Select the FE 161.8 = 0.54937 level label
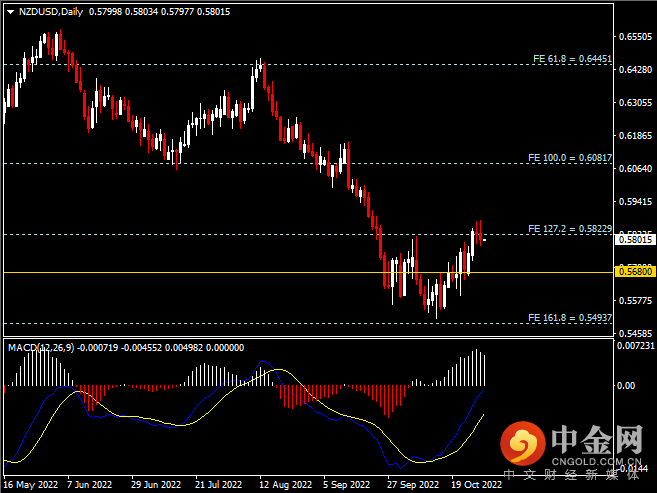Screen dimensions: 657x493 coord(570,318)
